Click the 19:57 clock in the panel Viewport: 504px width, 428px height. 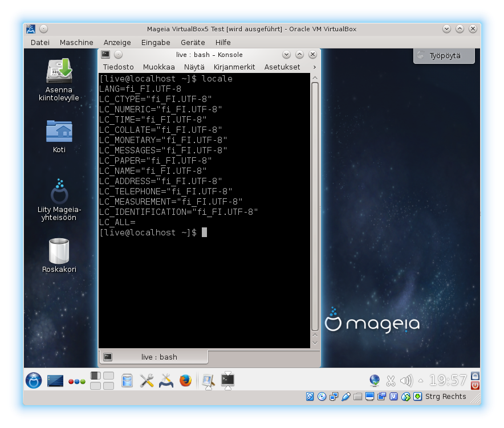(448, 381)
